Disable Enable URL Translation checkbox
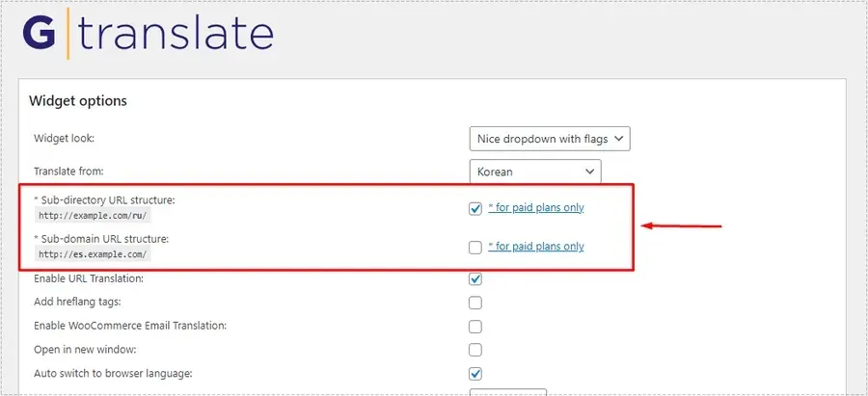 475,278
